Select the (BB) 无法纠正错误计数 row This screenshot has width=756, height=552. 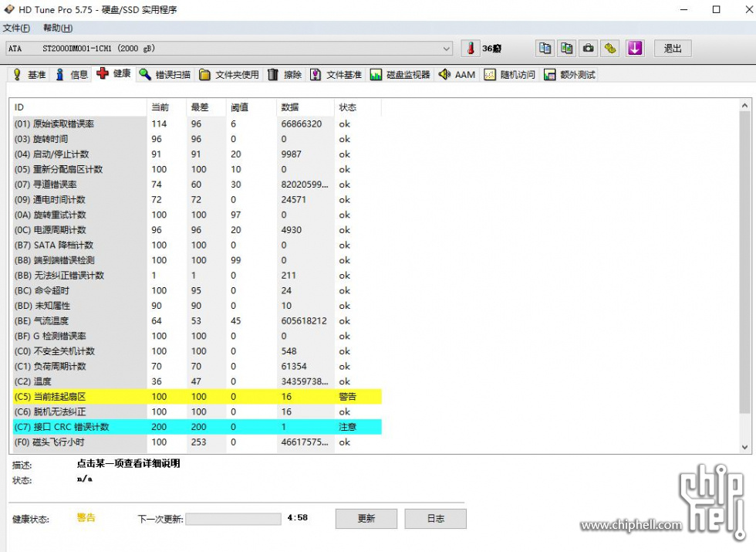click(x=196, y=276)
